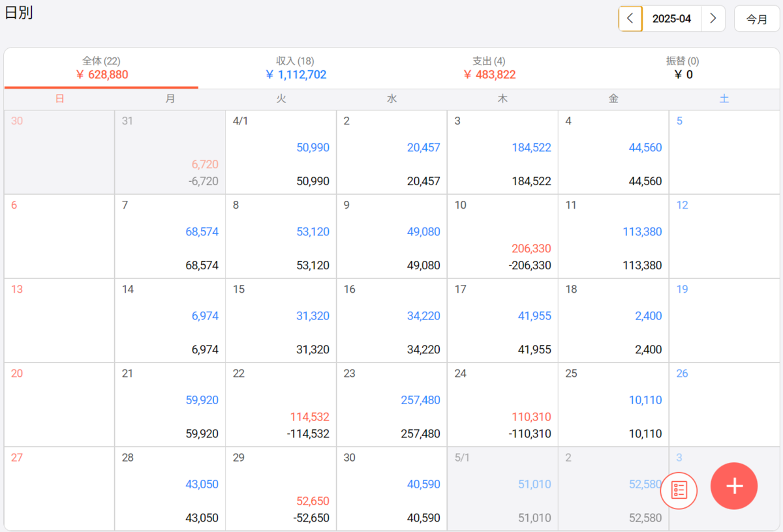The width and height of the screenshot is (783, 532).
Task: Click income 44,560 on April 4
Action: [x=645, y=147]
